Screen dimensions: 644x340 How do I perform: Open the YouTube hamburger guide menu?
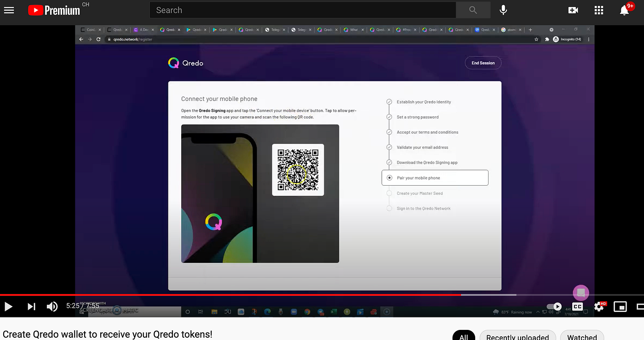(9, 10)
